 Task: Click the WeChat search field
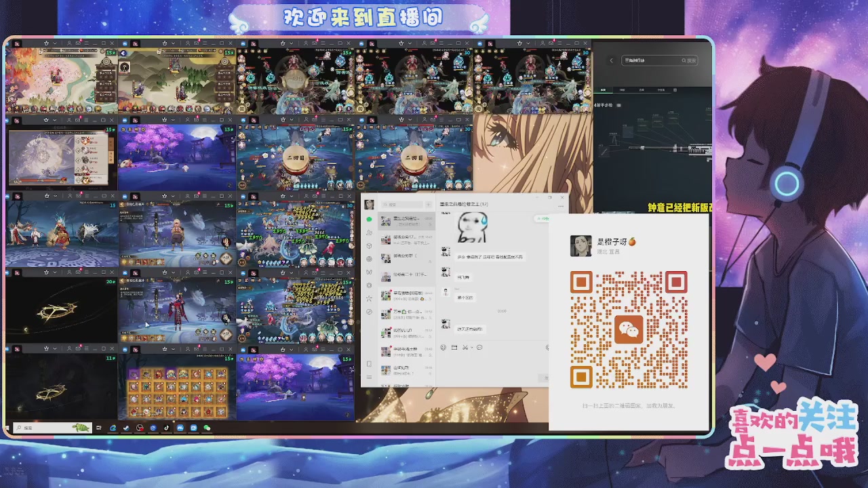pos(403,204)
